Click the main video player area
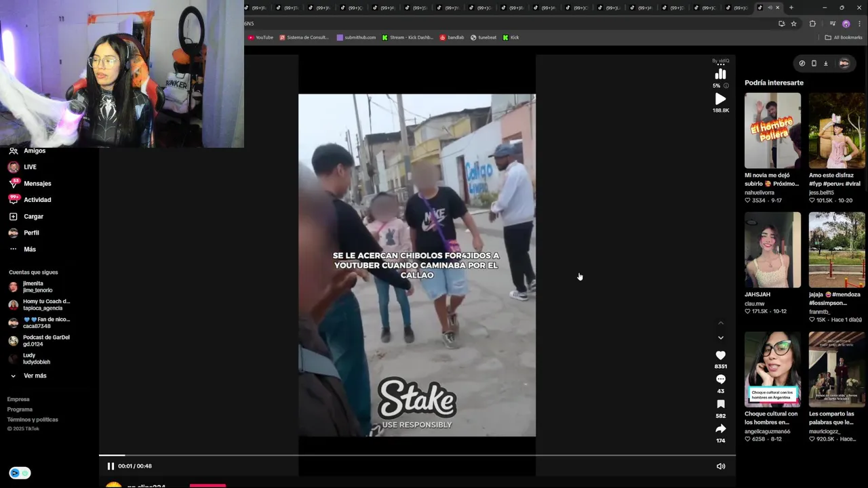This screenshot has height=488, width=868. pyautogui.click(x=417, y=265)
